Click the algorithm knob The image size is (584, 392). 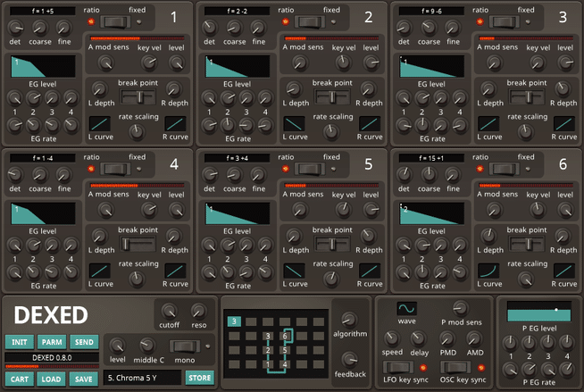[x=349, y=320]
